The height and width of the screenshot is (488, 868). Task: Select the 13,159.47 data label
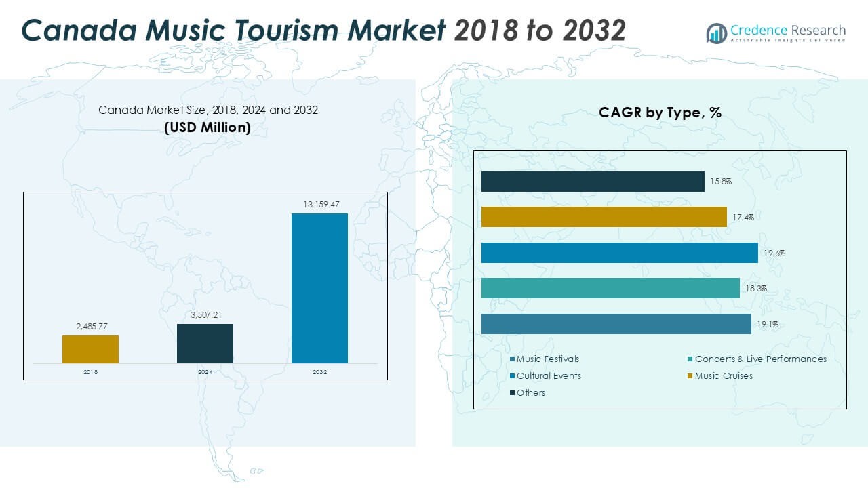tap(319, 204)
